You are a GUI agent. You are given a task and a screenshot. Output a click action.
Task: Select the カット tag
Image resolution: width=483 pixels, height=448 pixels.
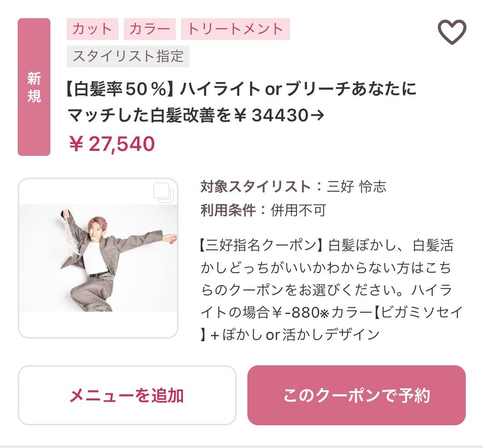93,29
